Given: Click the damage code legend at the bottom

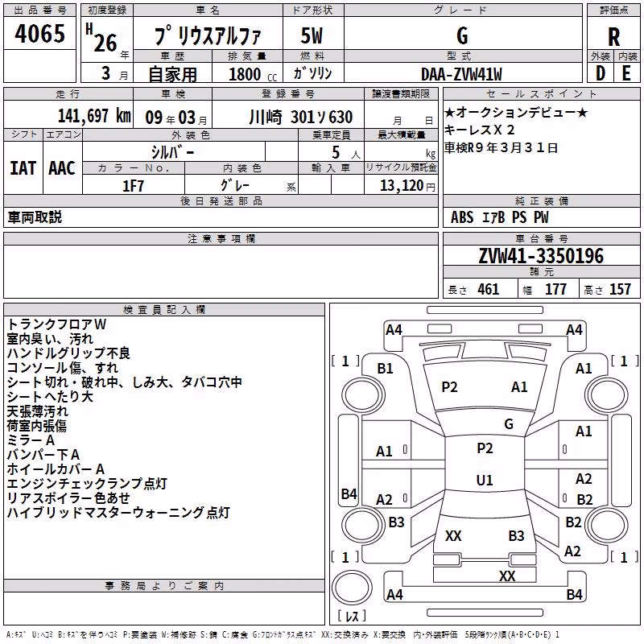Looking at the screenshot, I should point(283,634).
